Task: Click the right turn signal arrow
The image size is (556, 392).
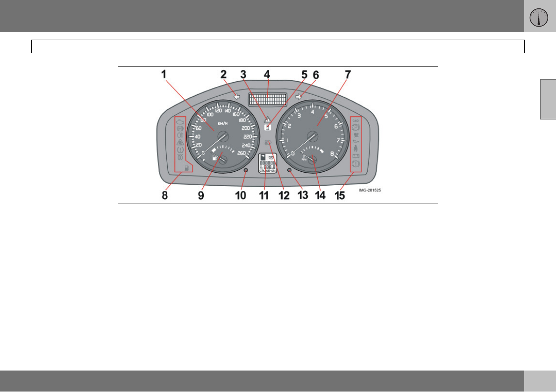Action: pos(299,97)
